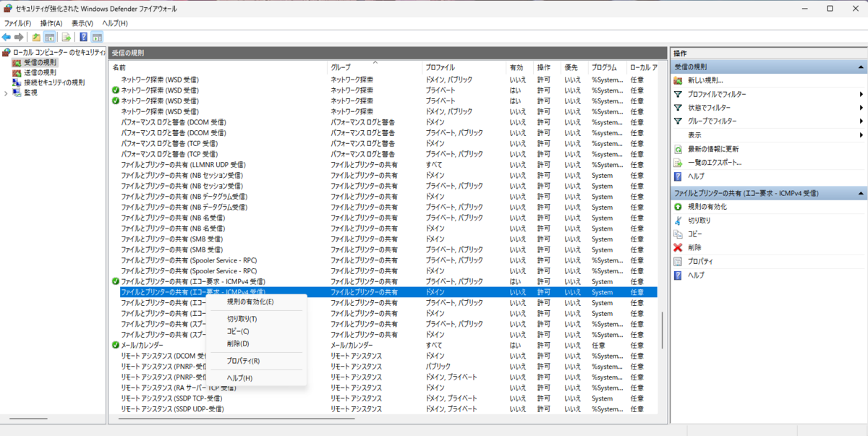Click the Back arrow toolbar icon

coord(7,37)
